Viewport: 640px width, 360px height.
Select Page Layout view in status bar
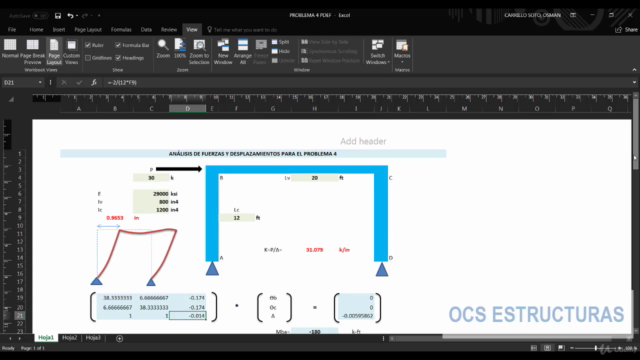(x=547, y=348)
